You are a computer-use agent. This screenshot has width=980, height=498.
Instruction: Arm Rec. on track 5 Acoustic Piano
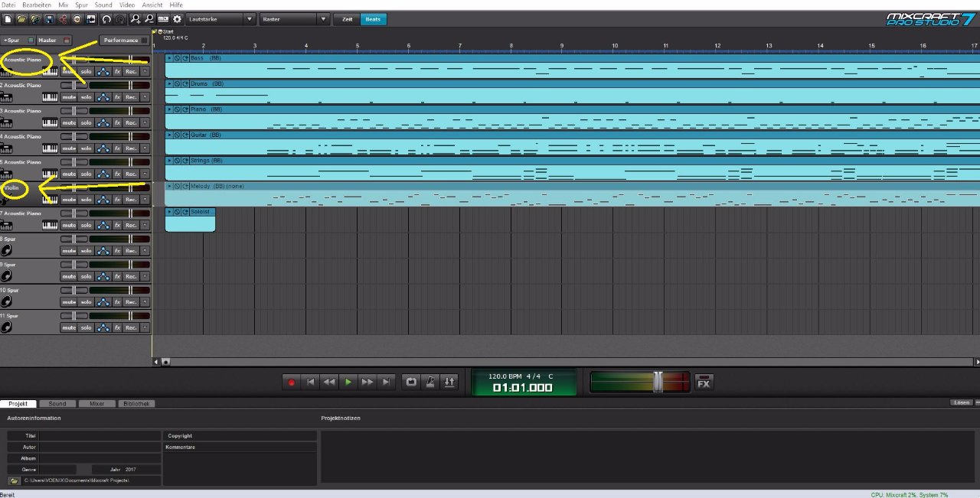[131, 174]
